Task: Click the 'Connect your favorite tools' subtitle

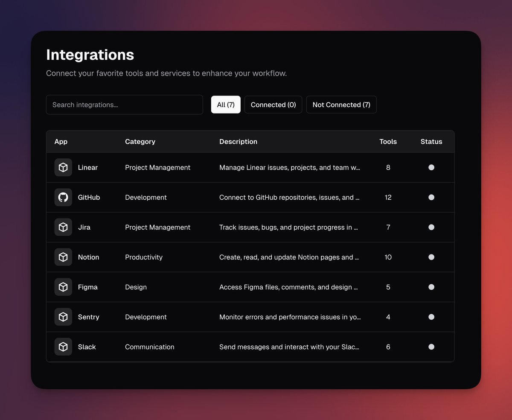Action: pyautogui.click(x=166, y=73)
